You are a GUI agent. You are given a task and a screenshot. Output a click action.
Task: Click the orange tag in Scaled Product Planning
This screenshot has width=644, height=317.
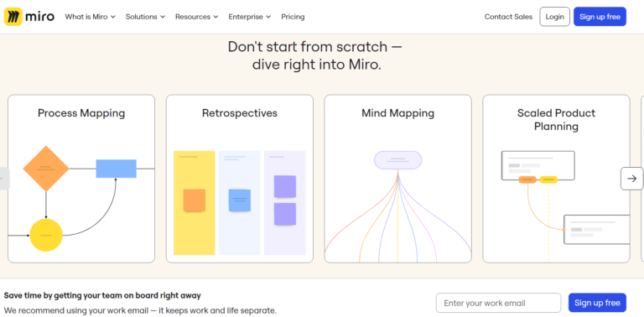527,179
